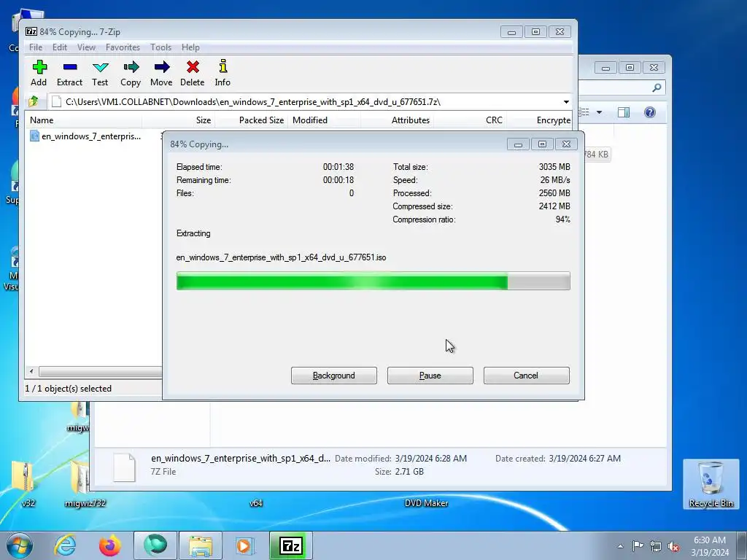Click the Background button

coord(334,376)
